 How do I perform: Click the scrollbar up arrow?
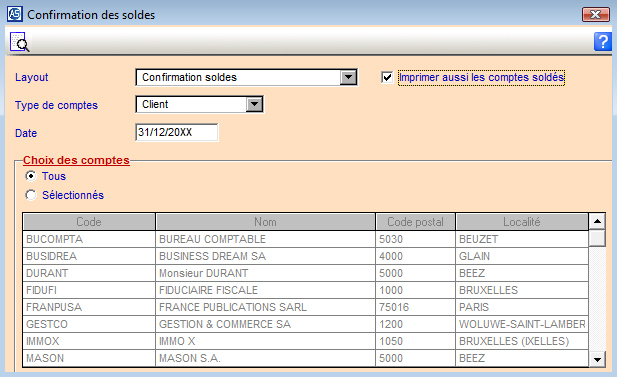[x=597, y=222]
